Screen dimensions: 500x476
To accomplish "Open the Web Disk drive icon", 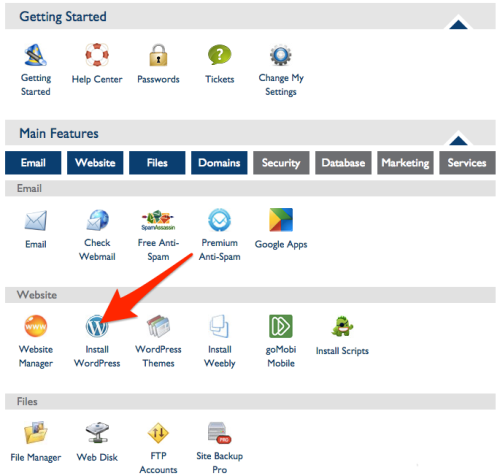I will 97,433.
